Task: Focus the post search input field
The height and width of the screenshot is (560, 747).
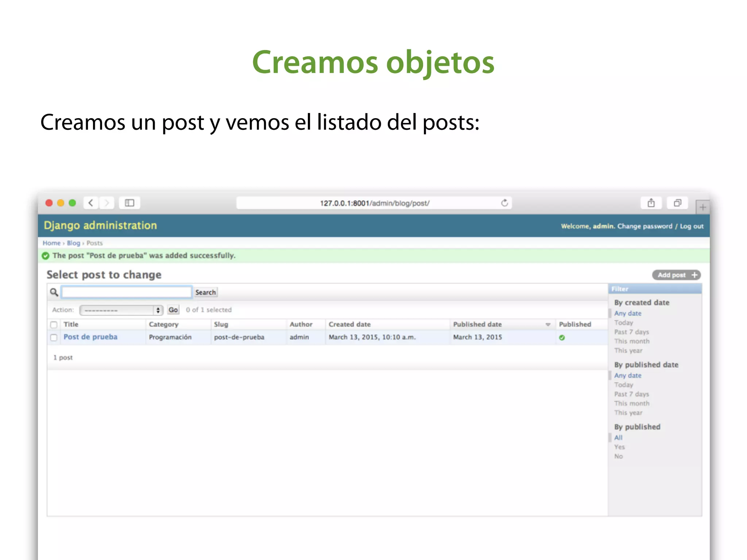Action: point(126,292)
